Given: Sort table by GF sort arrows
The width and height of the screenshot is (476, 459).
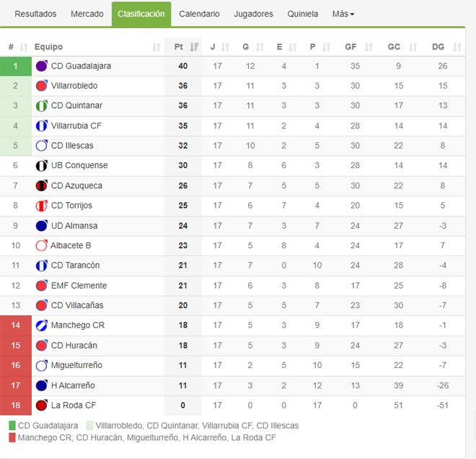Looking at the screenshot, I should pos(369,47).
